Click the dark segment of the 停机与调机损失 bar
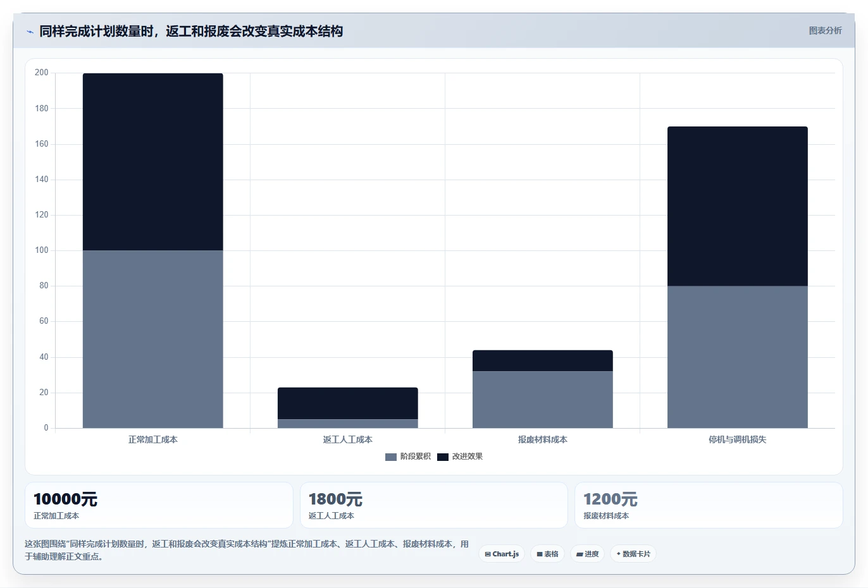This screenshot has height=588, width=868. click(738, 206)
